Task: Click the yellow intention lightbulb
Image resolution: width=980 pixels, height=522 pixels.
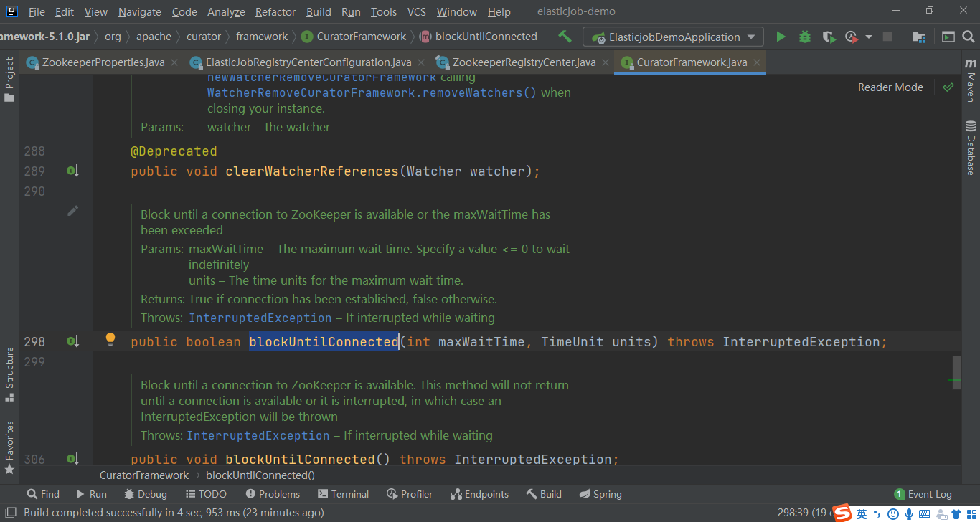Action: coord(110,339)
